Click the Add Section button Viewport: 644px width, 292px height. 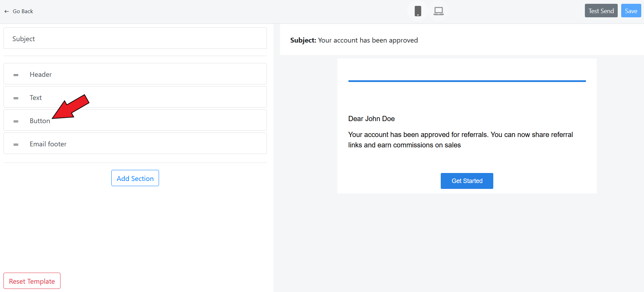point(135,178)
